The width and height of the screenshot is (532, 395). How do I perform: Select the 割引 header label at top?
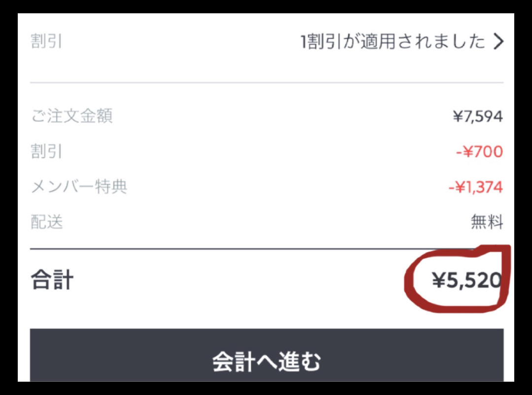[46, 41]
